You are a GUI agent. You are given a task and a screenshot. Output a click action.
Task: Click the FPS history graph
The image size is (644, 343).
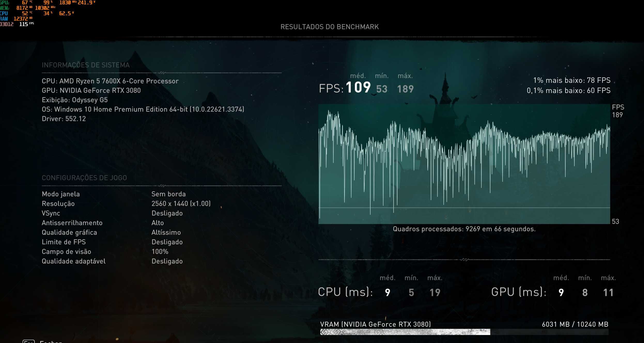pos(464,164)
